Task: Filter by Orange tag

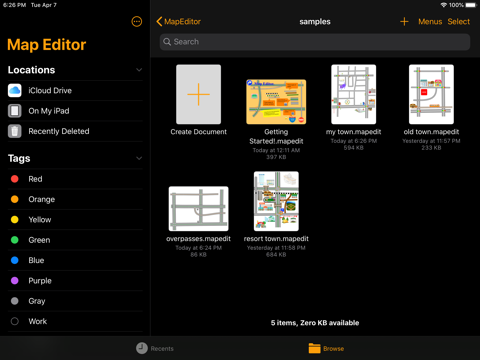Action: tap(75, 199)
